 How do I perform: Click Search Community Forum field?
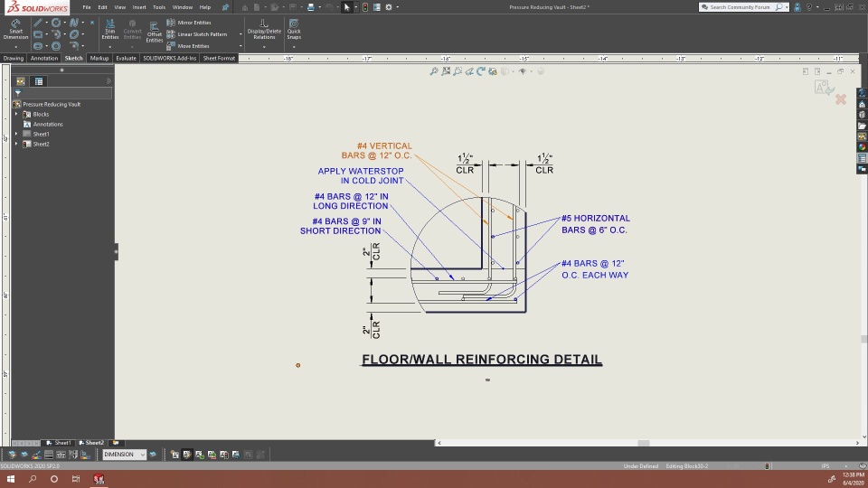tap(740, 7)
